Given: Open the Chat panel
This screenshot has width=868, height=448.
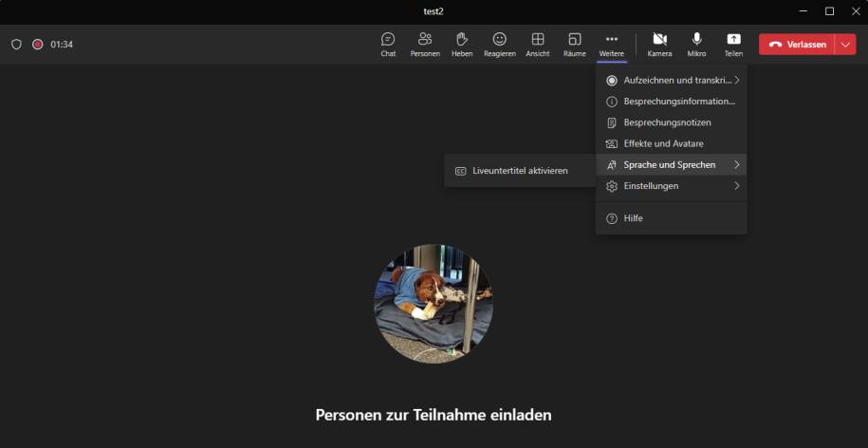Looking at the screenshot, I should point(388,45).
